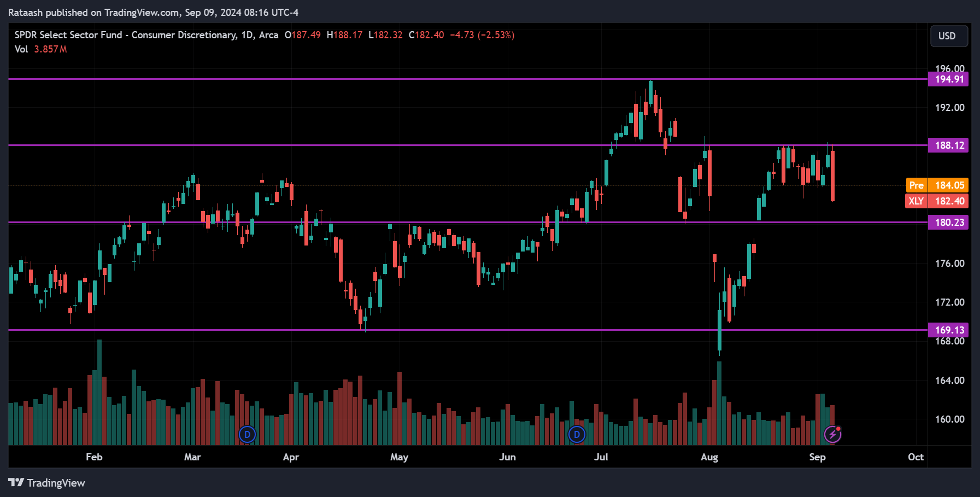Select the 169.13 price level label
This screenshot has height=497, width=980.
[948, 330]
